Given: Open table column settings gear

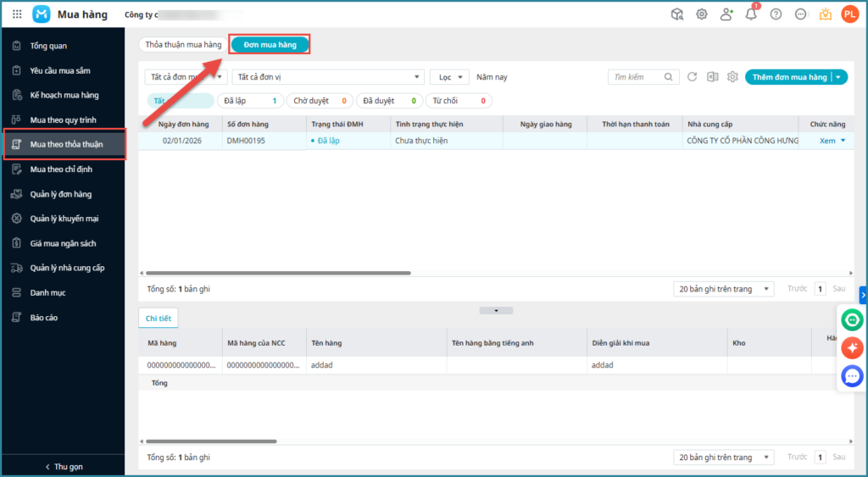Looking at the screenshot, I should [732, 77].
